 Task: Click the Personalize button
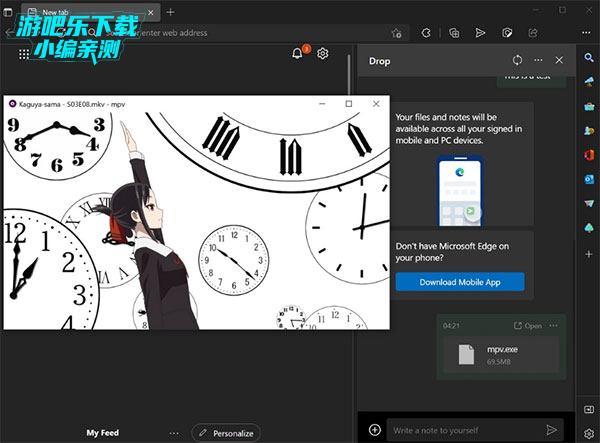tap(225, 433)
